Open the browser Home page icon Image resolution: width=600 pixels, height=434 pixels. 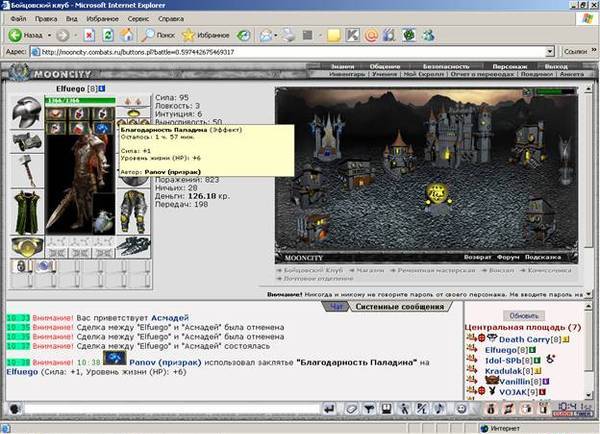pyautogui.click(x=127, y=35)
